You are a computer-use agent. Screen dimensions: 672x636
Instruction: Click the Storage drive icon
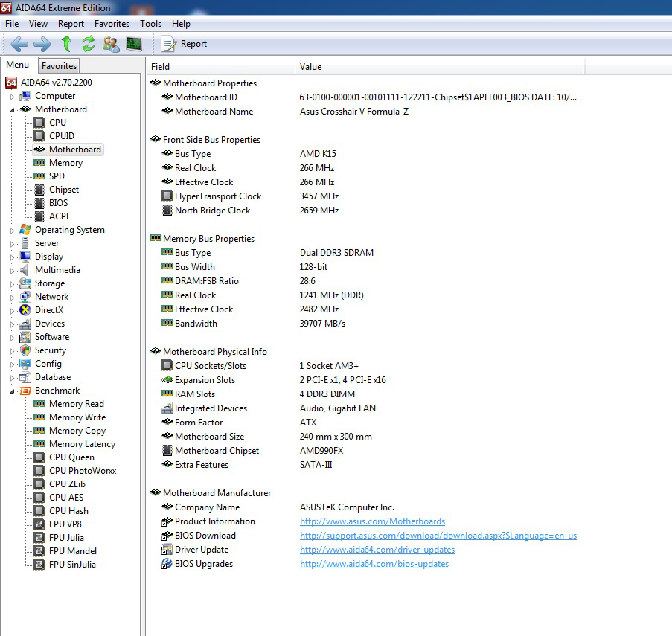[x=25, y=283]
